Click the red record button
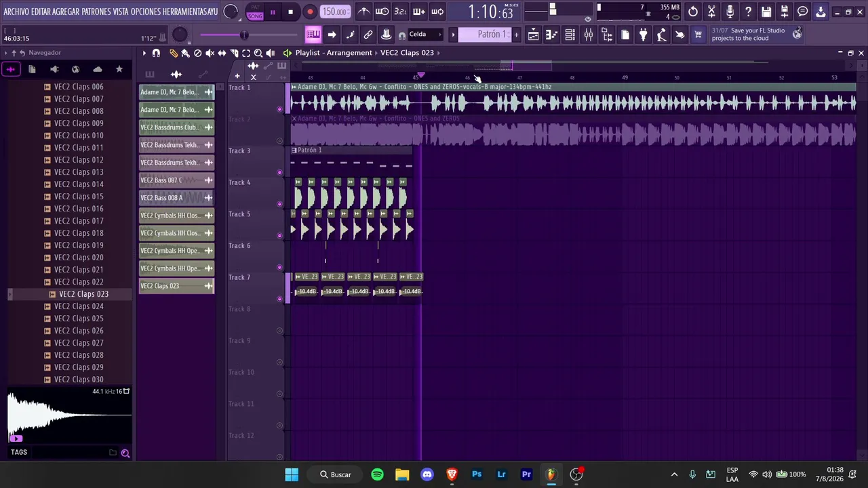Screen dimensions: 868x488 click(x=310, y=12)
